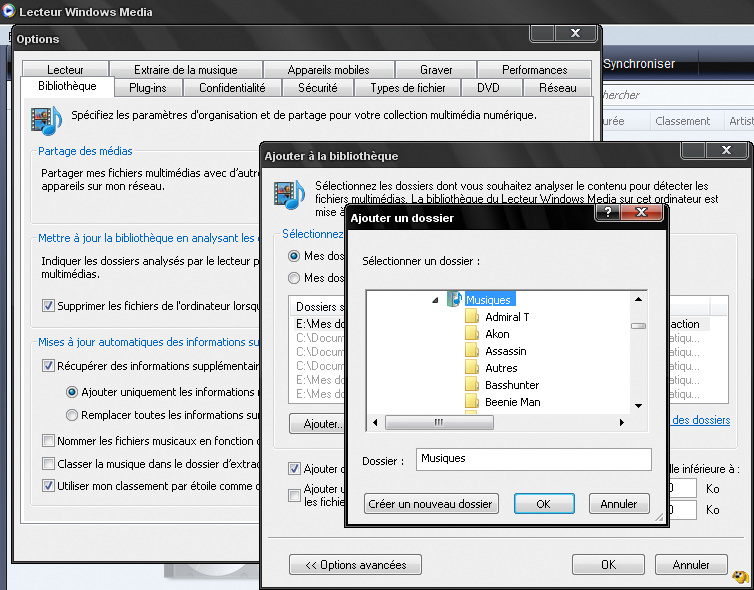Open the Synchroniser tab in Media Player
This screenshot has width=754, height=590.
(639, 64)
